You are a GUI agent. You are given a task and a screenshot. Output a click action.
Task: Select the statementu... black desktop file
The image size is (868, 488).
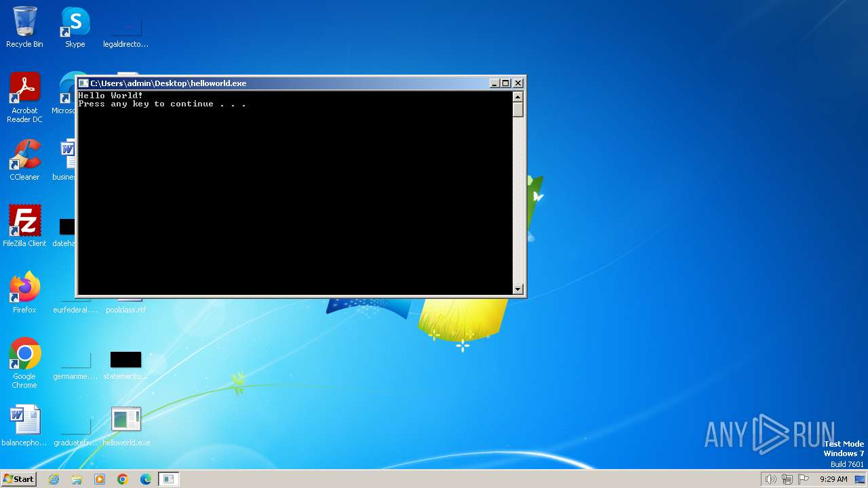(x=126, y=365)
